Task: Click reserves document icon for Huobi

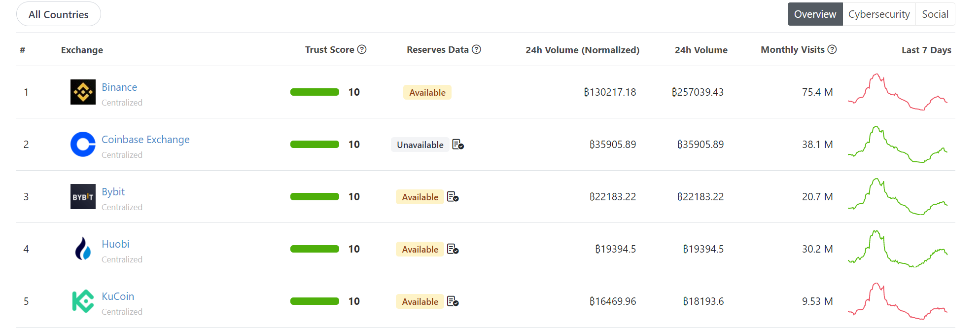Action: (453, 249)
